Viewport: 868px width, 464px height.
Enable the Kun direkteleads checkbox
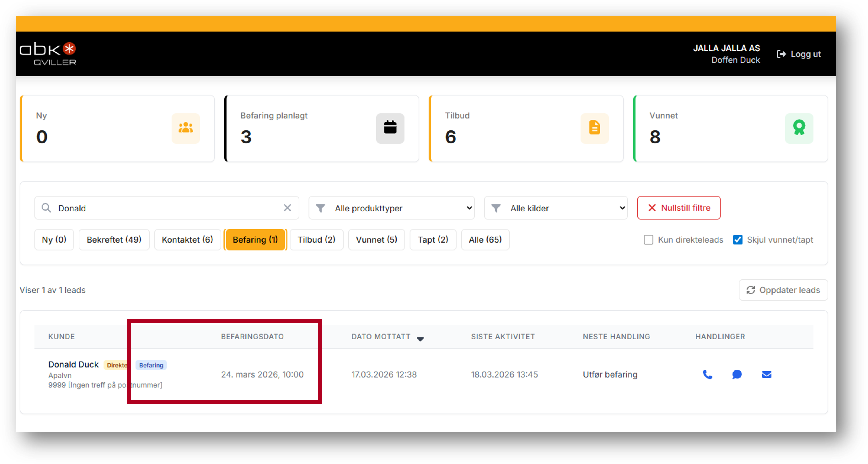[648, 240]
